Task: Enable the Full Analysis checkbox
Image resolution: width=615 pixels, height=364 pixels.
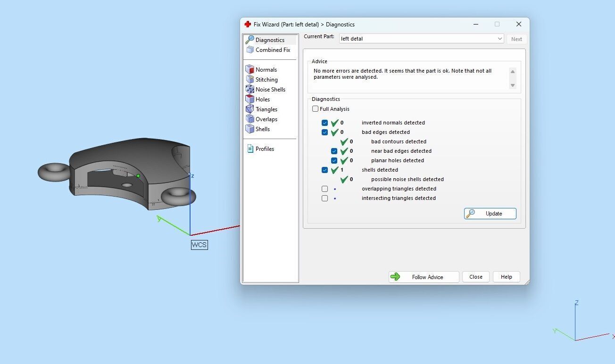Action: pyautogui.click(x=316, y=109)
